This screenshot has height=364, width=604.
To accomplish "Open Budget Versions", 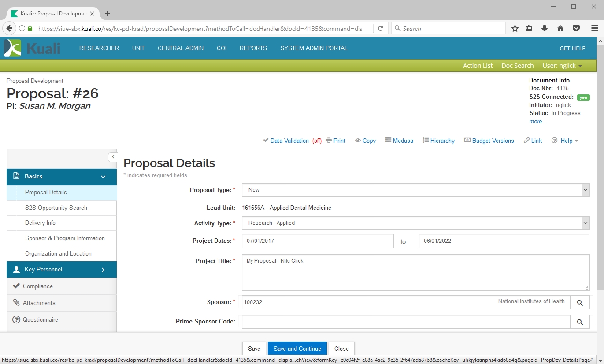I will tap(489, 141).
